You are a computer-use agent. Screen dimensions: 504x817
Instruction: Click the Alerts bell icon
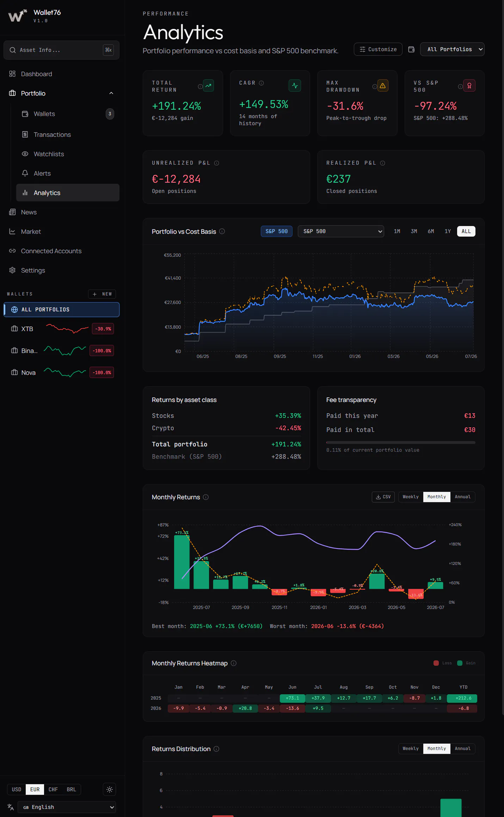(25, 173)
